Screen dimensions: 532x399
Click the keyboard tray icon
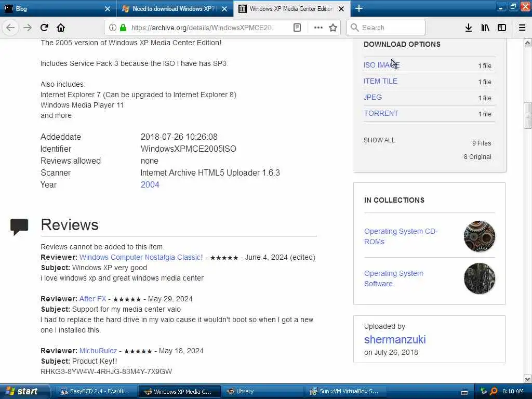[x=465, y=392]
